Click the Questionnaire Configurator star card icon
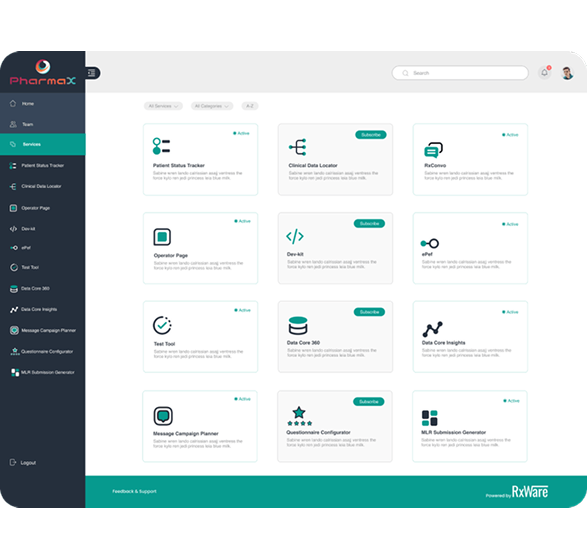 [299, 416]
